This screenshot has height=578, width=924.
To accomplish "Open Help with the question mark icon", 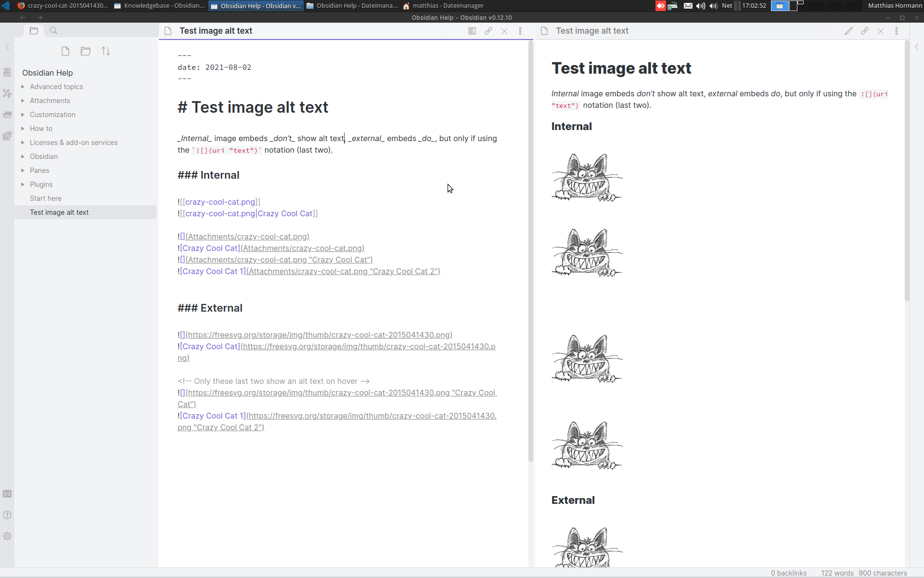I will tap(7, 515).
